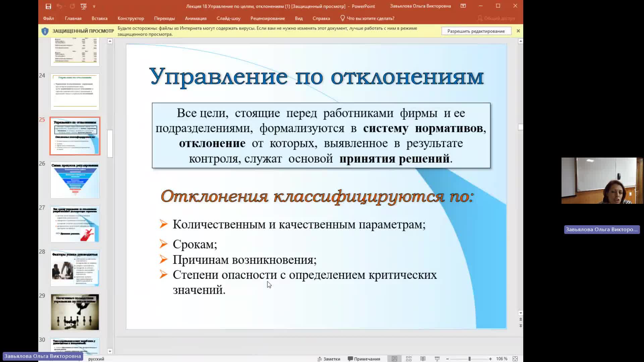Open the Анимация tab
644x362 pixels.
196,18
